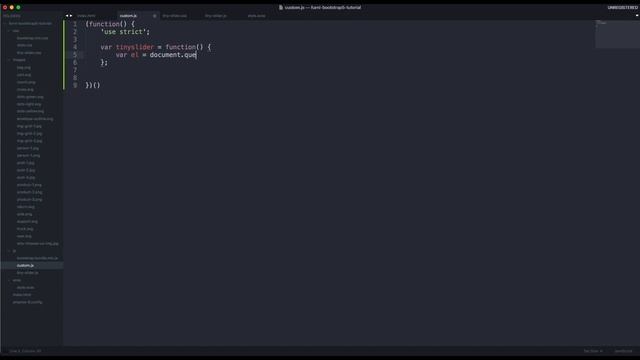The width and height of the screenshot is (640, 360).
Task: Open the tab list dropdown at right edge
Action: point(637,16)
